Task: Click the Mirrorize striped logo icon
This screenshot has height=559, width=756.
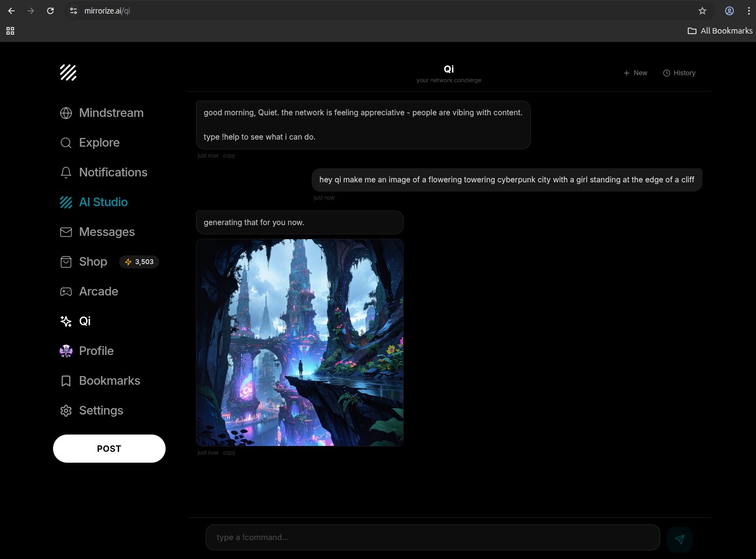Action: [x=68, y=73]
